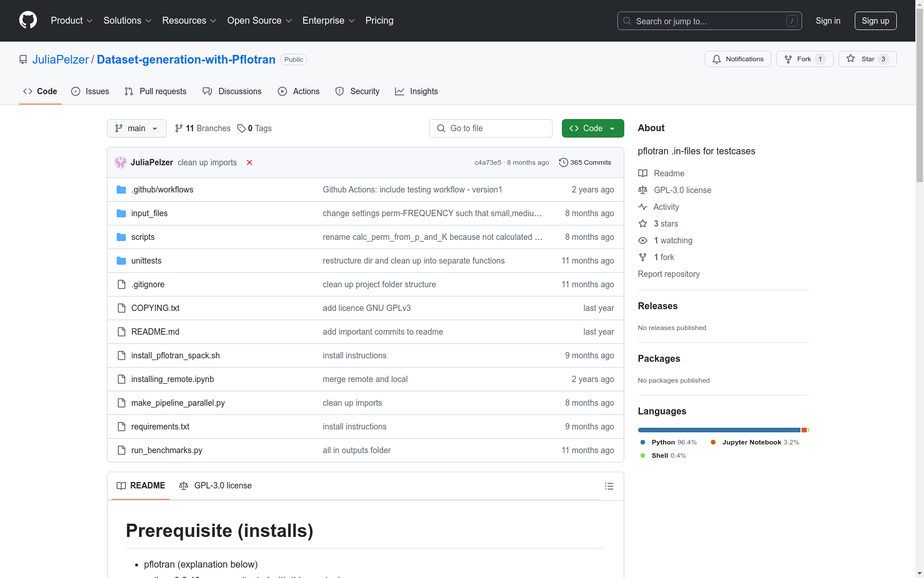
Task: Open the main branch selector dropdown
Action: coord(137,128)
